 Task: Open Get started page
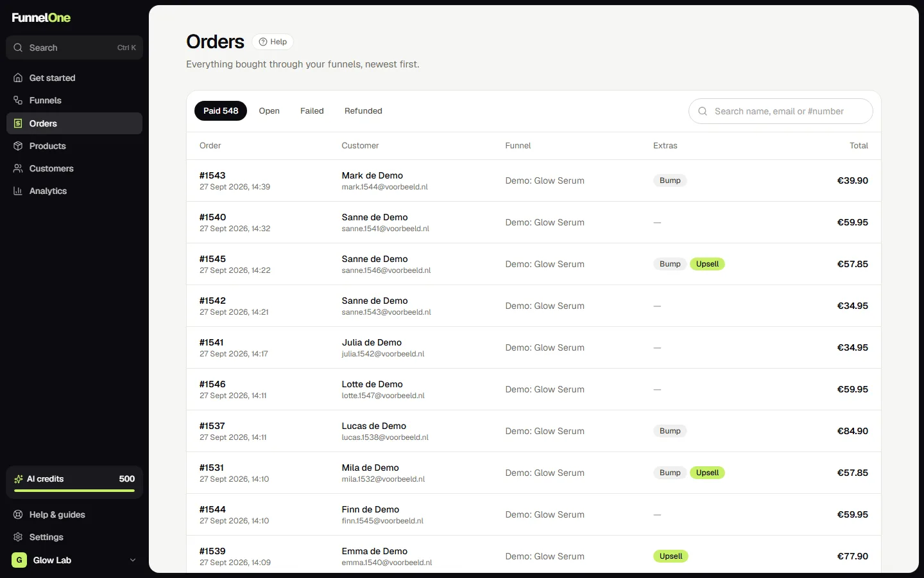[x=74, y=78]
